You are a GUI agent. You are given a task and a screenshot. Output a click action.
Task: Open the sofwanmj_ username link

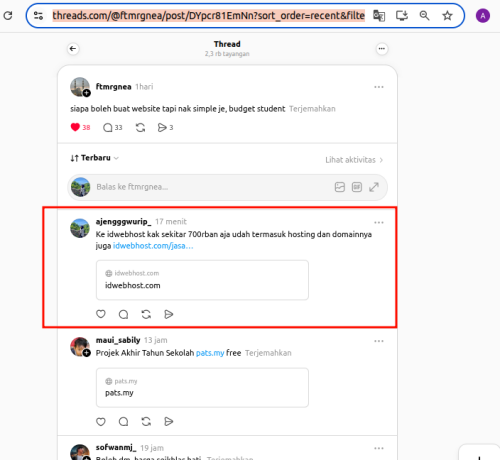click(x=116, y=447)
